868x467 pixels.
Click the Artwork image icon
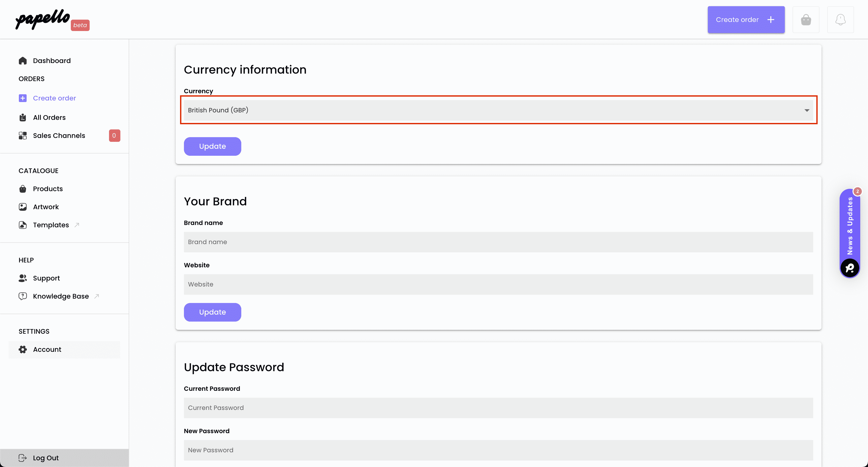pyautogui.click(x=22, y=207)
